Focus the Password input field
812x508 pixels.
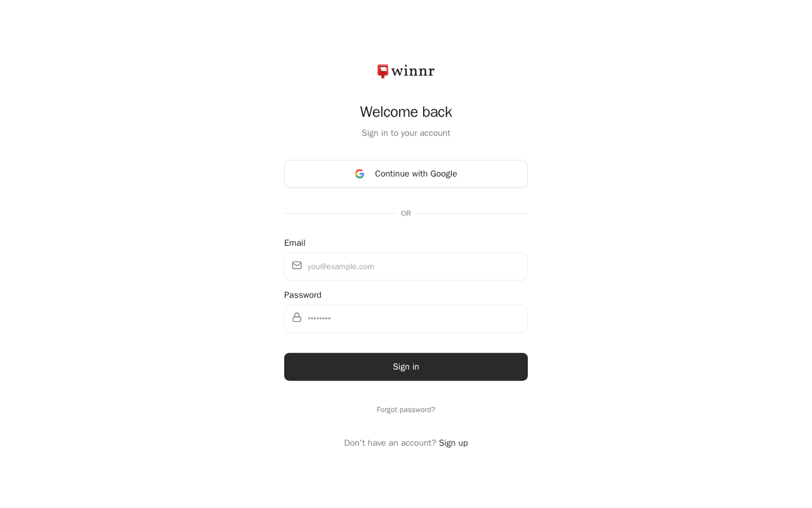tap(406, 319)
